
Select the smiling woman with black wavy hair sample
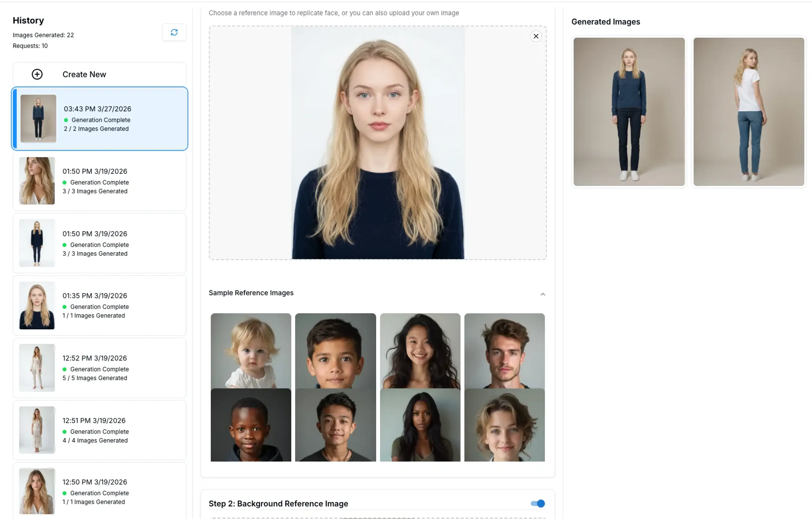click(420, 351)
